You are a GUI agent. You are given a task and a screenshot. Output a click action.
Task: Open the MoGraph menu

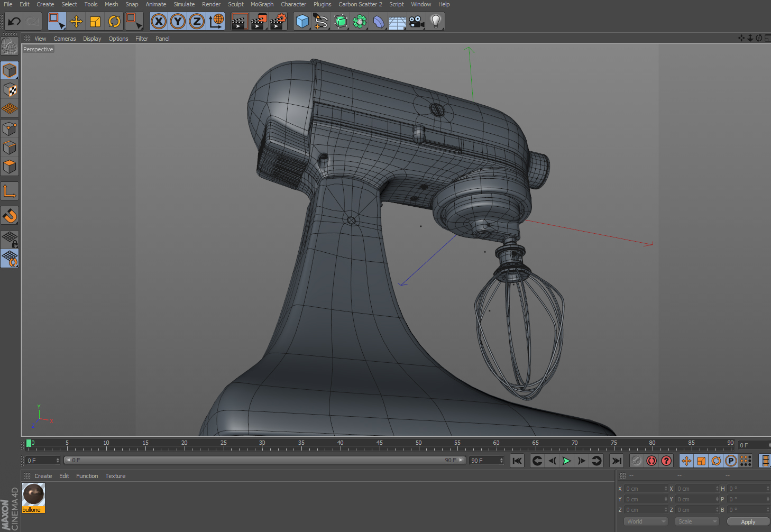[x=262, y=4]
